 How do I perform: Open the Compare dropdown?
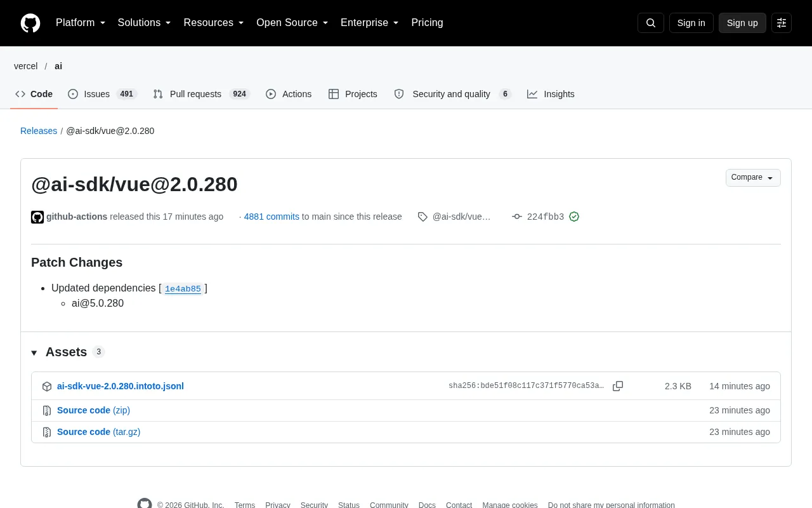pos(753,178)
